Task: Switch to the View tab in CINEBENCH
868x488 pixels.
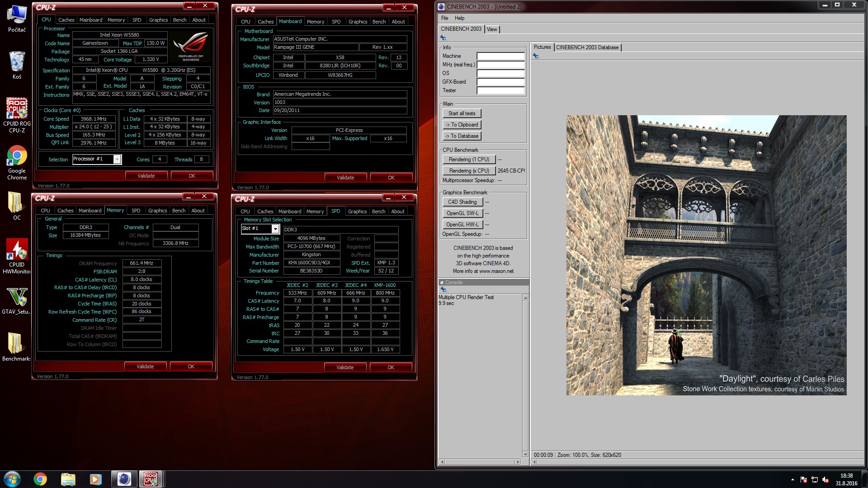Action: pos(492,29)
